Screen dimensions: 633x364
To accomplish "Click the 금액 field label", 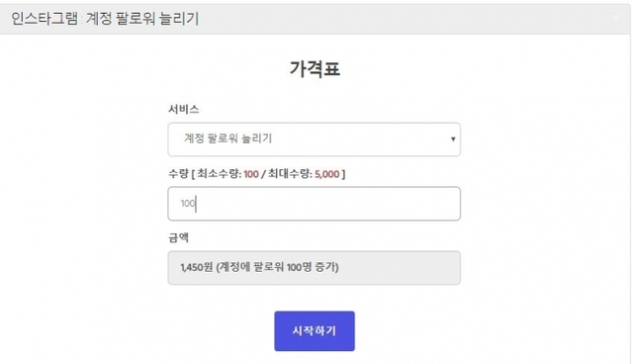I will coord(178,237).
